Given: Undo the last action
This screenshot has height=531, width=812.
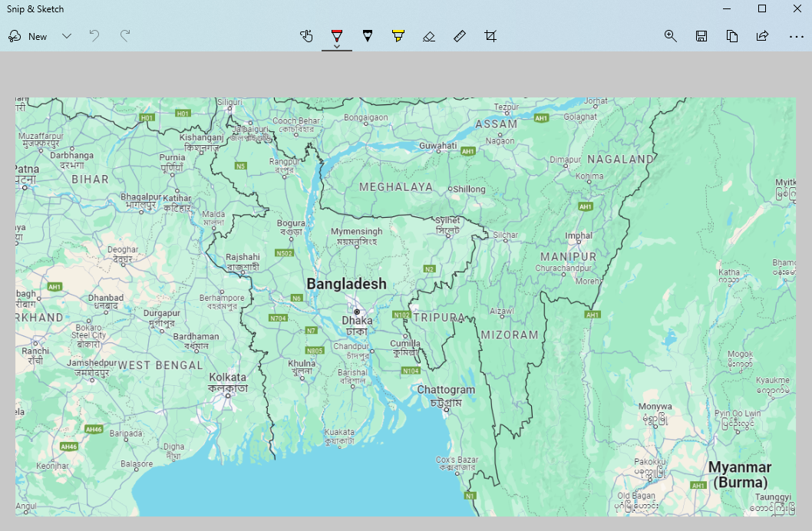Looking at the screenshot, I should point(94,36).
